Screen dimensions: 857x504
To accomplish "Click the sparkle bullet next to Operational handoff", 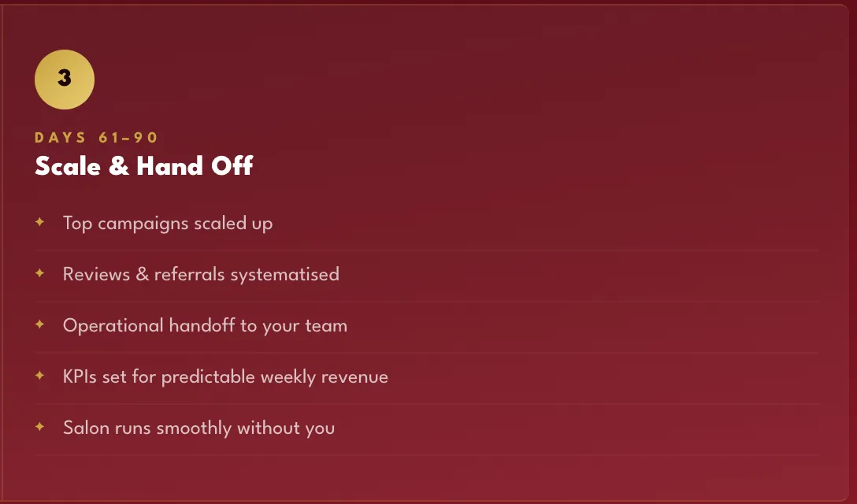I will tap(40, 324).
